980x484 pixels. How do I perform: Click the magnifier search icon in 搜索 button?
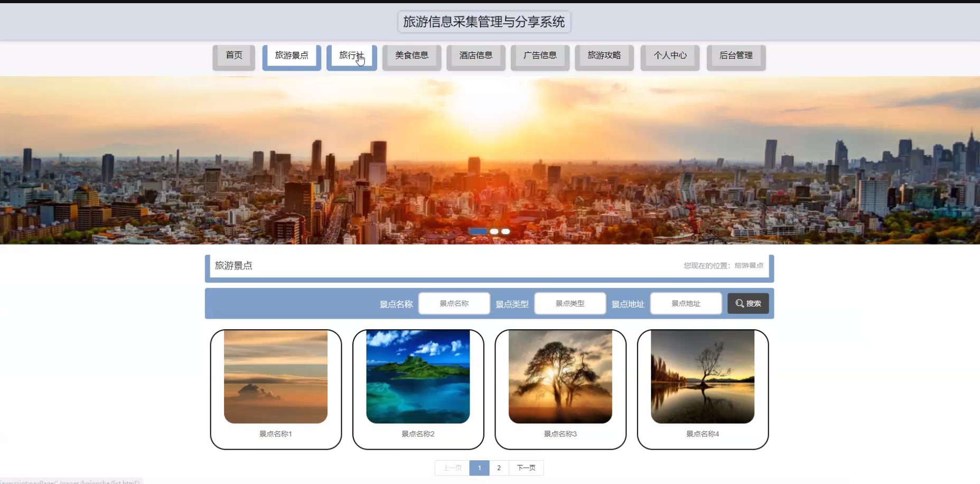click(738, 303)
